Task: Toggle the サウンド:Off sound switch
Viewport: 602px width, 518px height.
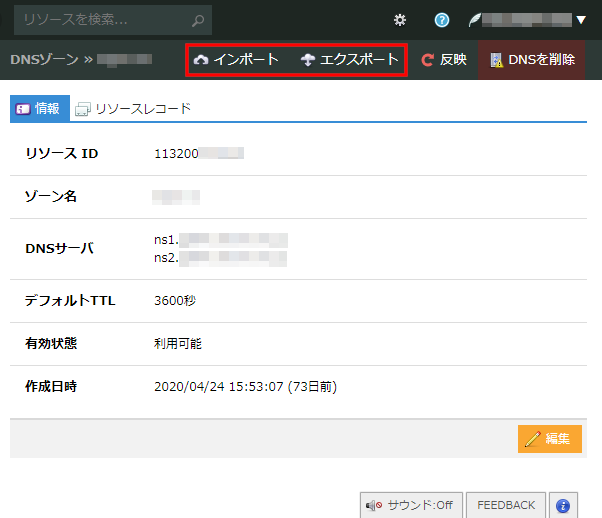Action: coord(410,505)
